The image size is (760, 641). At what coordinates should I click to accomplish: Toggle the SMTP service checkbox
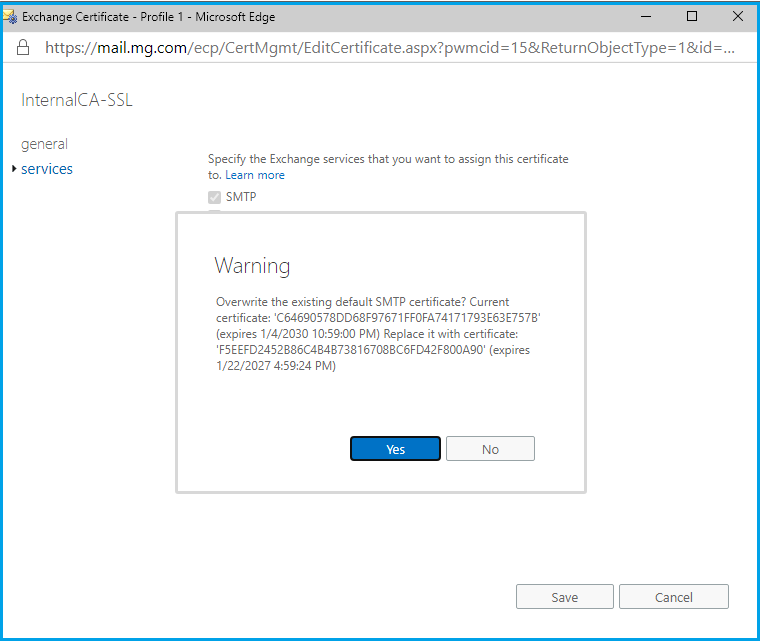point(214,197)
